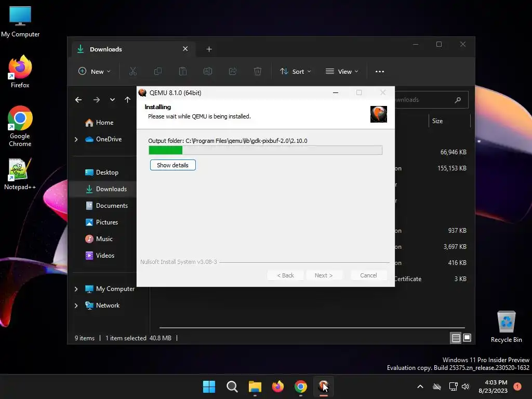Go forward in File Explorer navigation

96,100
